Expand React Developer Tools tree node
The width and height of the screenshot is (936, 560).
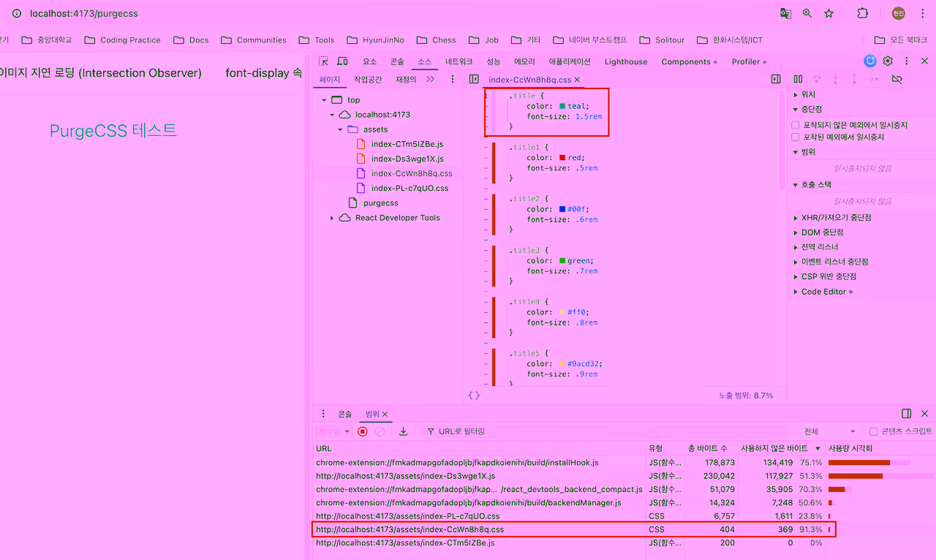coord(332,218)
